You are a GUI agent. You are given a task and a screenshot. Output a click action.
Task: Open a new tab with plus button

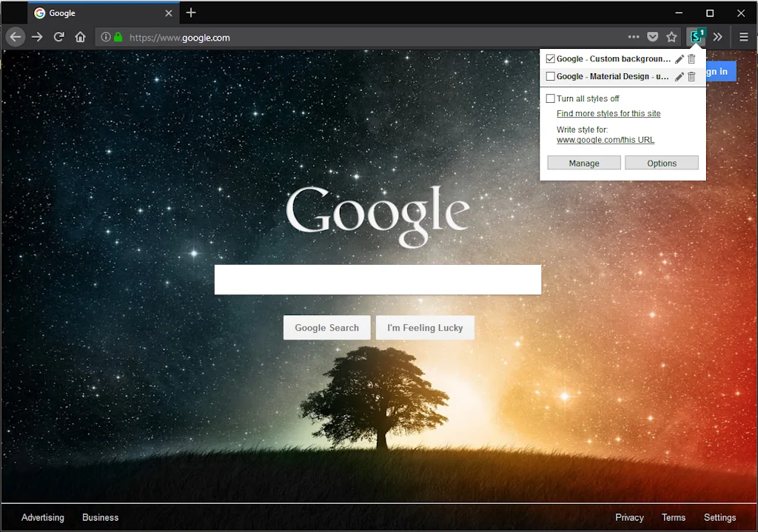(191, 13)
